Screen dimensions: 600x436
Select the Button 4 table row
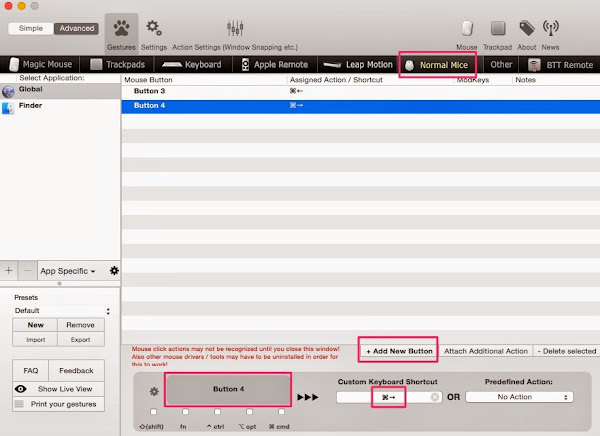(x=360, y=106)
